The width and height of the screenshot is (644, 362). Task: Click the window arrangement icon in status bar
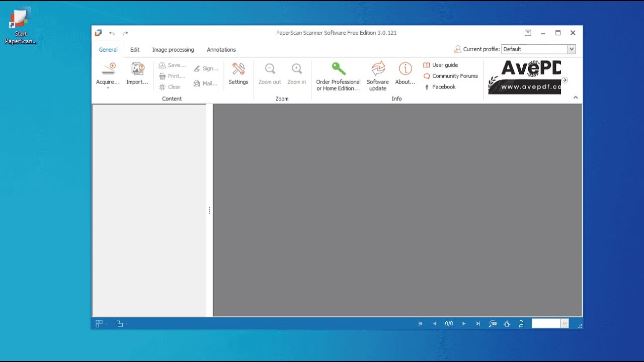[119, 324]
